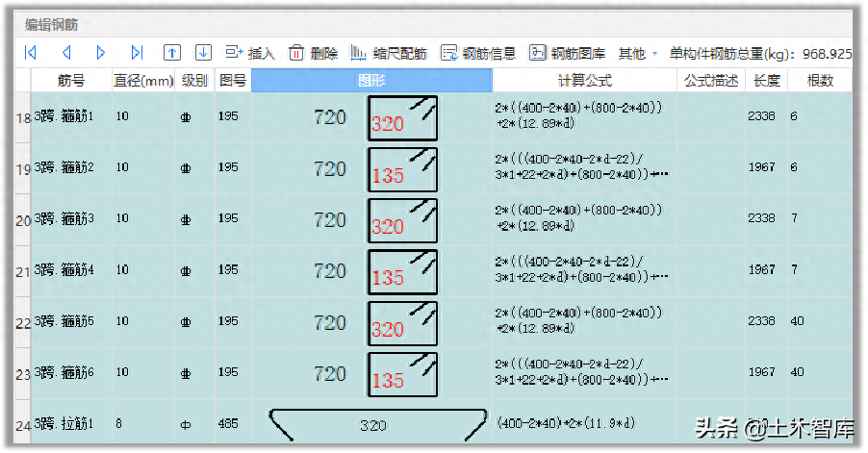Click the formula cell of 3跨.箍筋1
This screenshot has height=453, width=868.
tap(584, 116)
